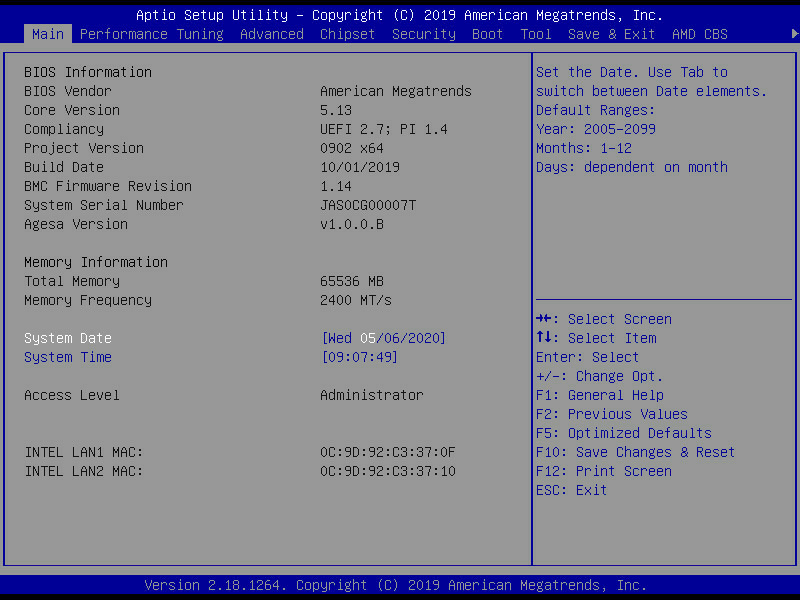The height and width of the screenshot is (600, 800).
Task: Select the System Time label
Action: click(x=68, y=357)
